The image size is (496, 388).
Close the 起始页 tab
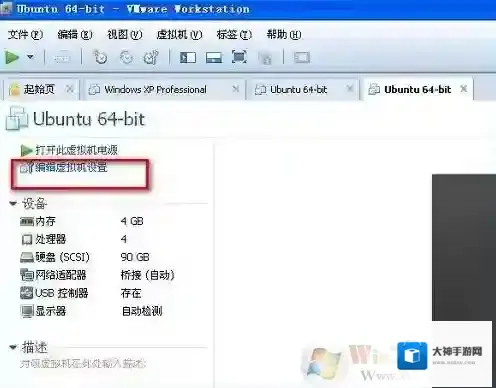[70, 89]
